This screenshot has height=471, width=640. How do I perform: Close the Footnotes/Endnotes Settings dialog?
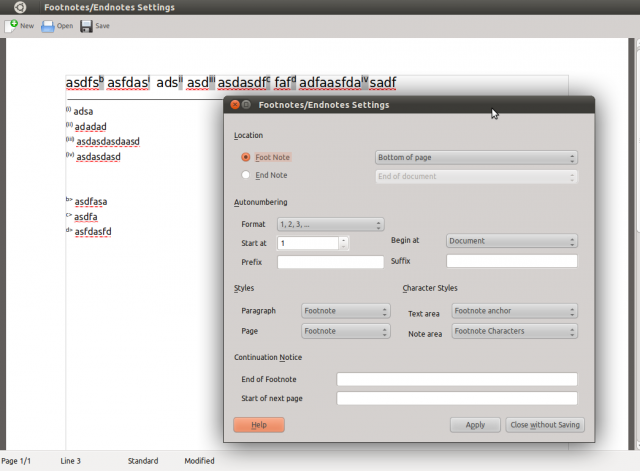click(235, 104)
